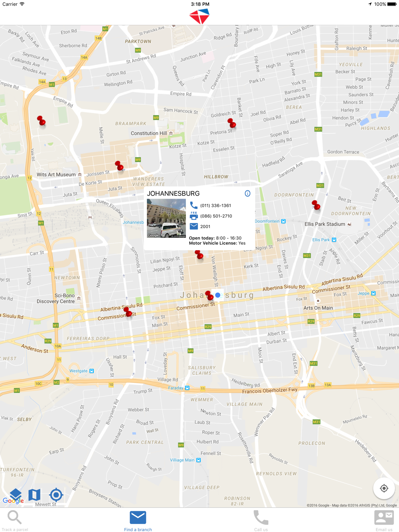Image resolution: width=399 pixels, height=532 pixels.
Task: Tap the Post Office logo at top
Action: pos(199,16)
